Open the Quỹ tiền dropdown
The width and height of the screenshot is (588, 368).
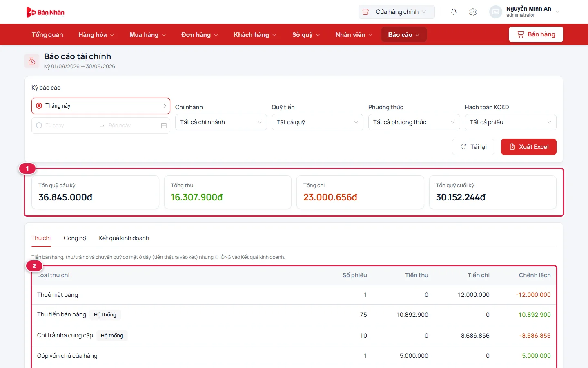click(318, 122)
